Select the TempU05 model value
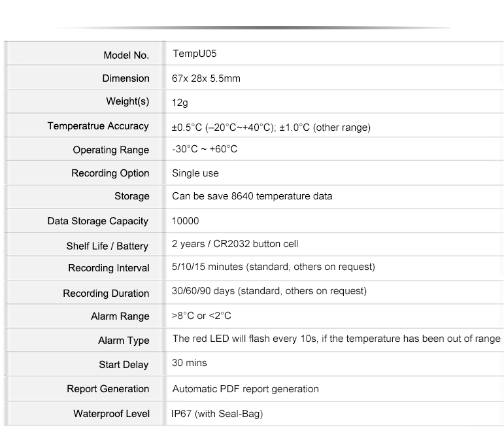The width and height of the screenshot is (504, 438). (190, 54)
